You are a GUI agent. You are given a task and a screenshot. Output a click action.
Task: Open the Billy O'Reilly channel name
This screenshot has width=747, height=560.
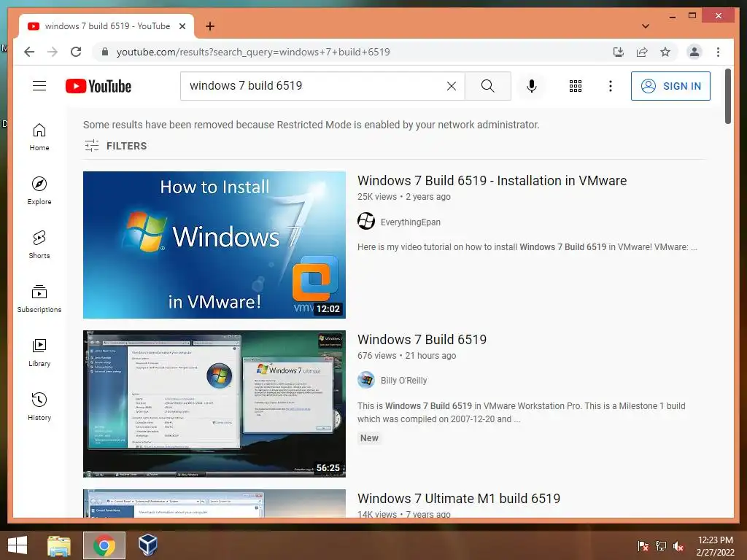coord(403,381)
